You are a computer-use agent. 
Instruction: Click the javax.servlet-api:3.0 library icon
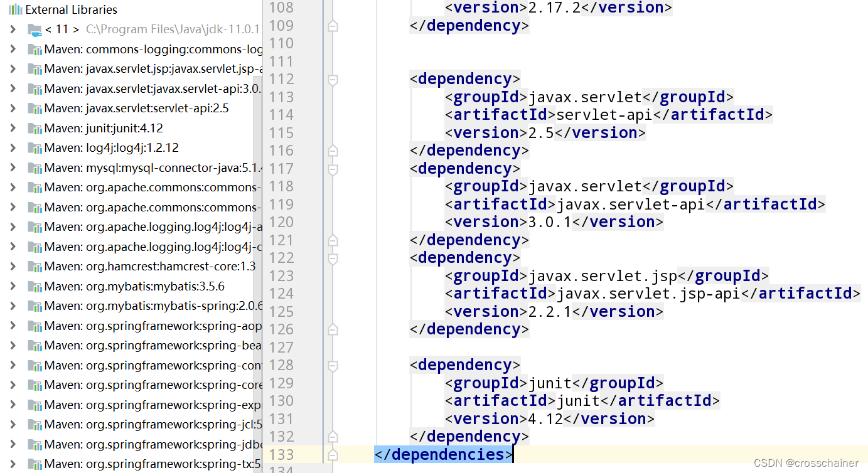pyautogui.click(x=35, y=89)
